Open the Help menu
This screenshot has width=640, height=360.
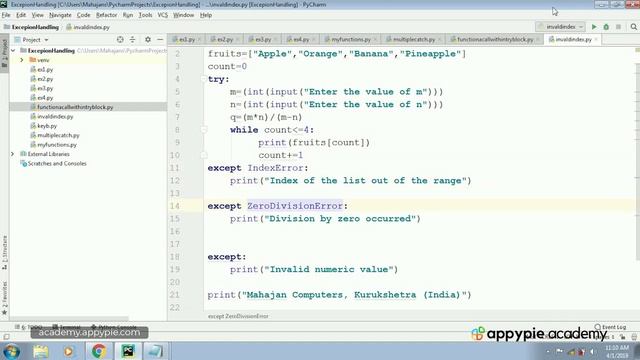tap(206, 15)
